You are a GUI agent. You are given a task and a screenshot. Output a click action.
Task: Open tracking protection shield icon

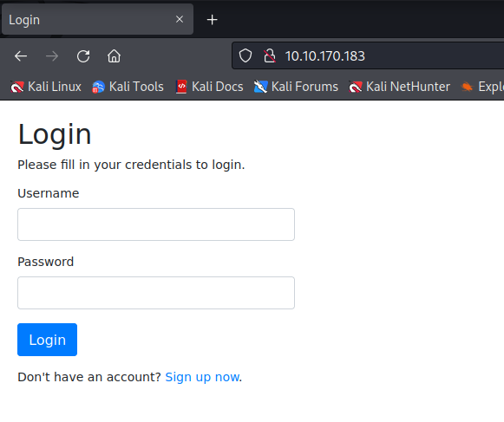[245, 55]
